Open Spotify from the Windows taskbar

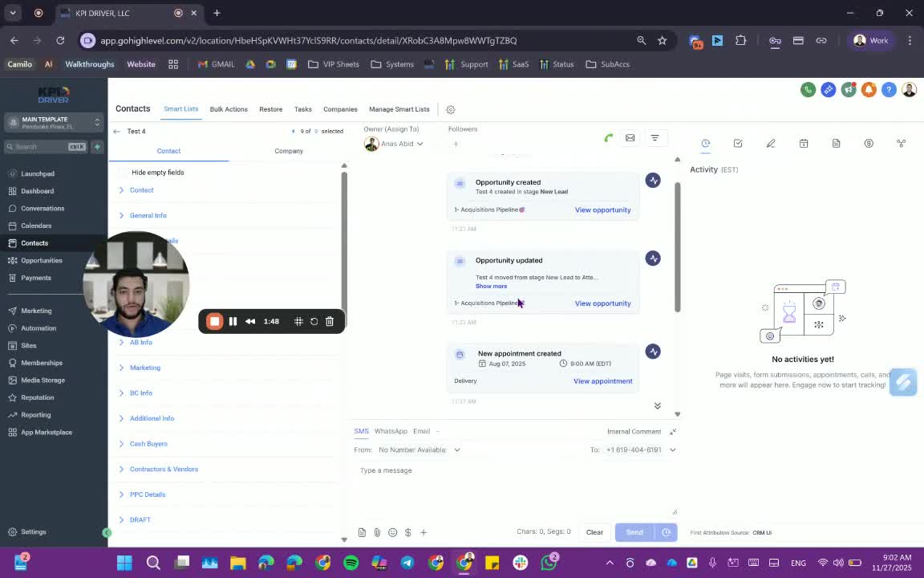point(351,563)
